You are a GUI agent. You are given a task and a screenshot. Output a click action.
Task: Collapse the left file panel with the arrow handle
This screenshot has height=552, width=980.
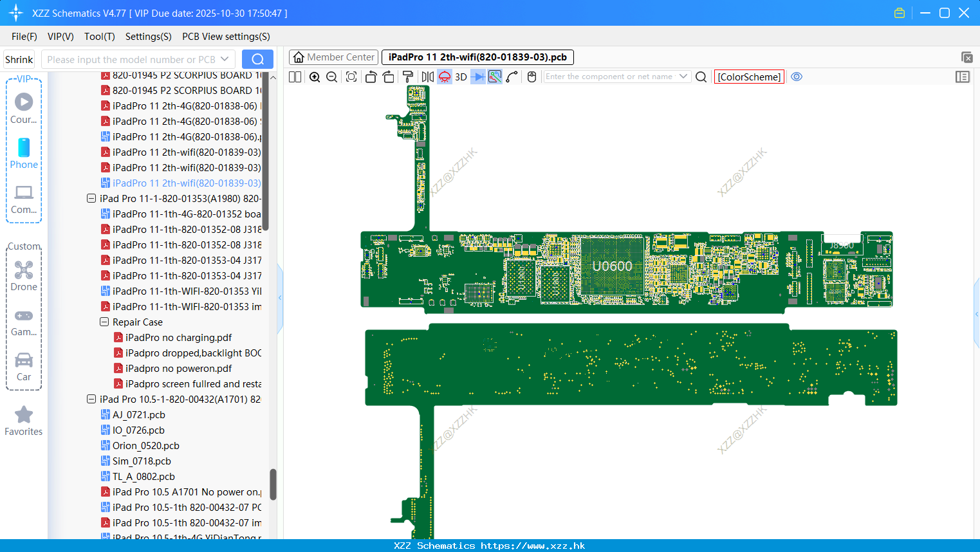[x=280, y=298]
